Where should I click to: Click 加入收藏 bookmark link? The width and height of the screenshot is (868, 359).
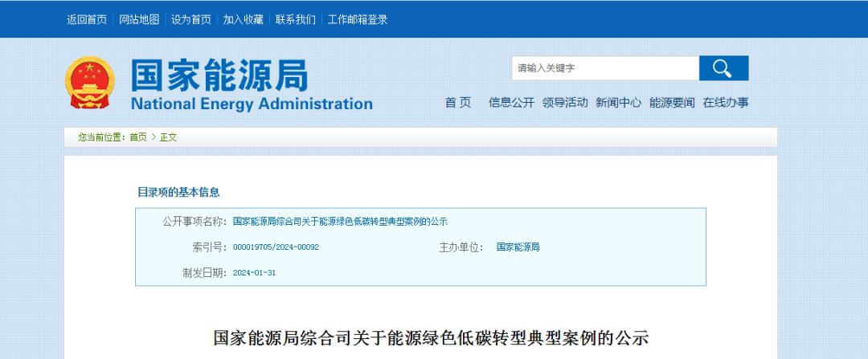tap(243, 19)
